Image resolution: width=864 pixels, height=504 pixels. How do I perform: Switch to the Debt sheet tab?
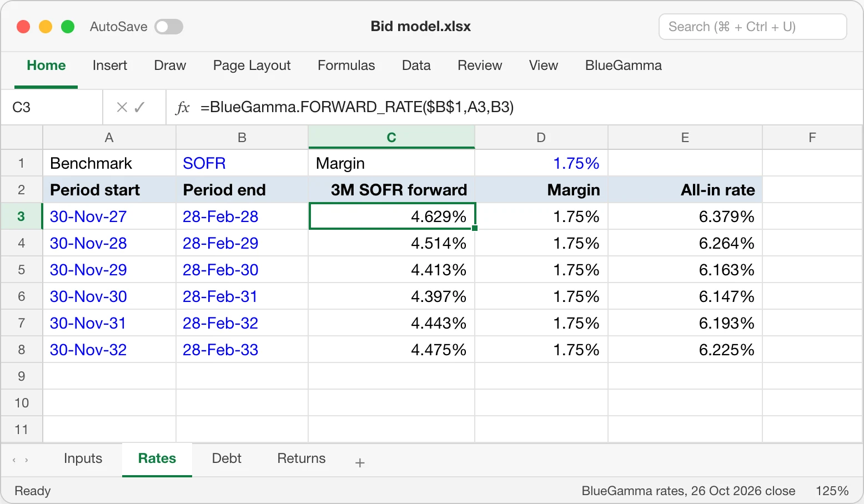point(227,458)
